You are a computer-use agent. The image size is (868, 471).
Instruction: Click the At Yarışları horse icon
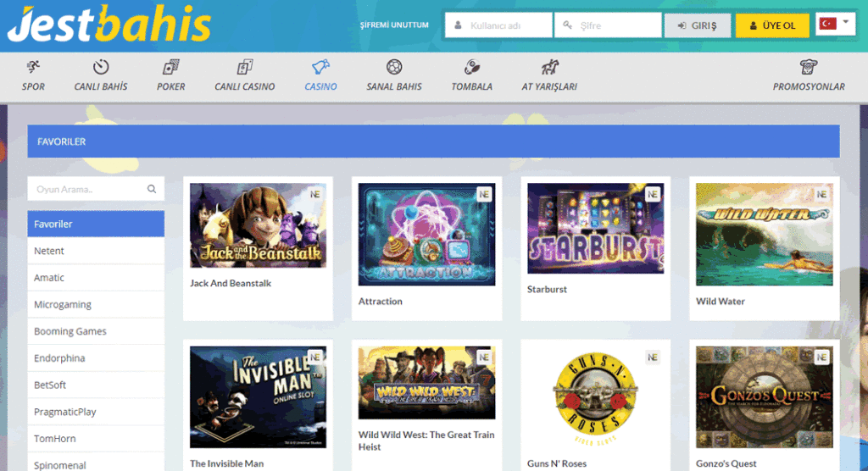(x=549, y=67)
